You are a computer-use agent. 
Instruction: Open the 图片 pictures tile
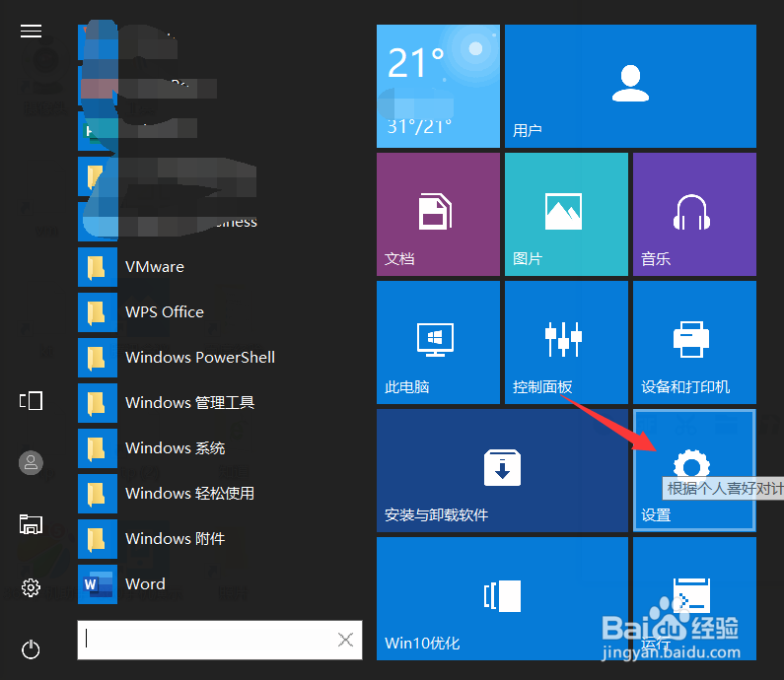tap(566, 214)
